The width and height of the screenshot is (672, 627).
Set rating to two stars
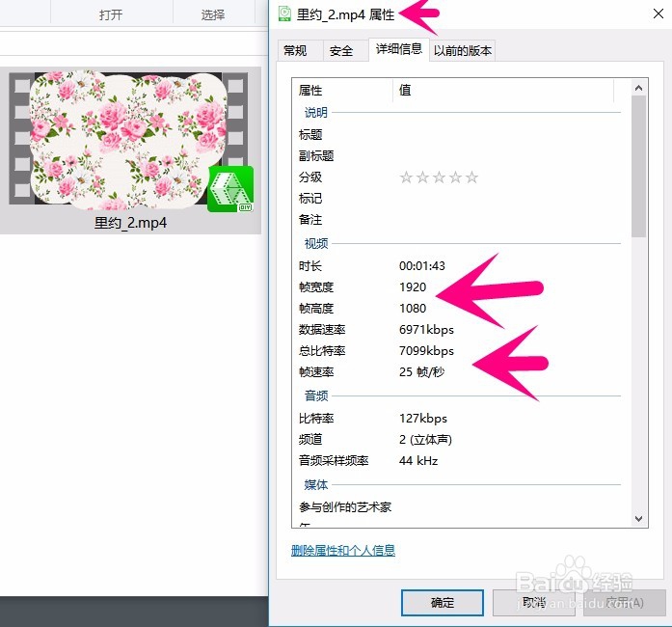tap(422, 177)
